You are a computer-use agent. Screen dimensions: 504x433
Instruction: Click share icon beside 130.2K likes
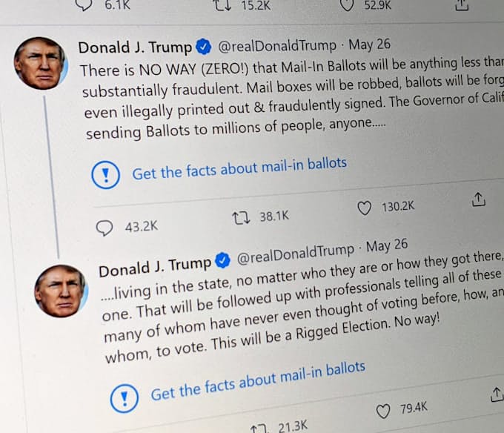pos(479,199)
